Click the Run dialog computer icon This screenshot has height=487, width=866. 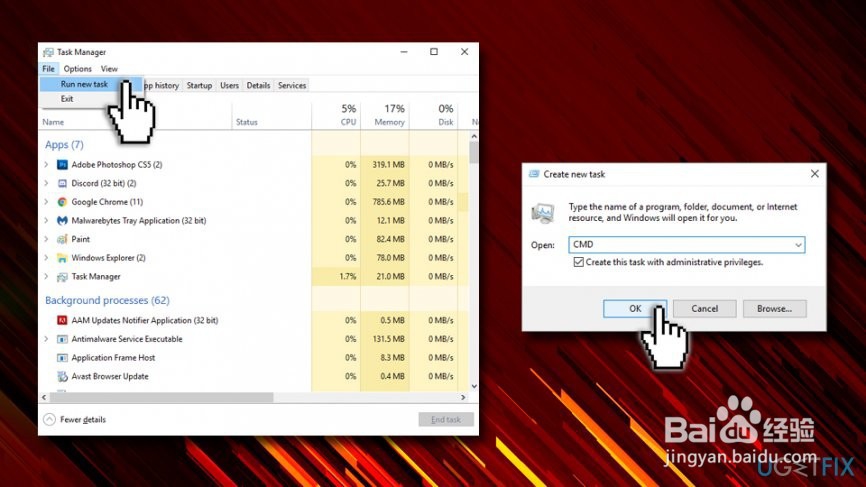click(x=543, y=213)
